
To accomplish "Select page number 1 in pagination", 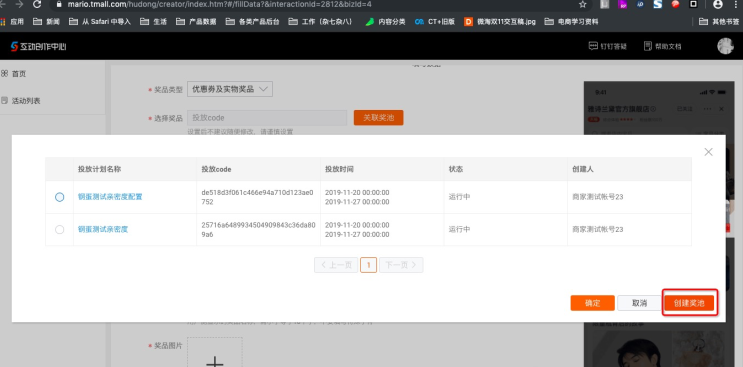I will (368, 265).
